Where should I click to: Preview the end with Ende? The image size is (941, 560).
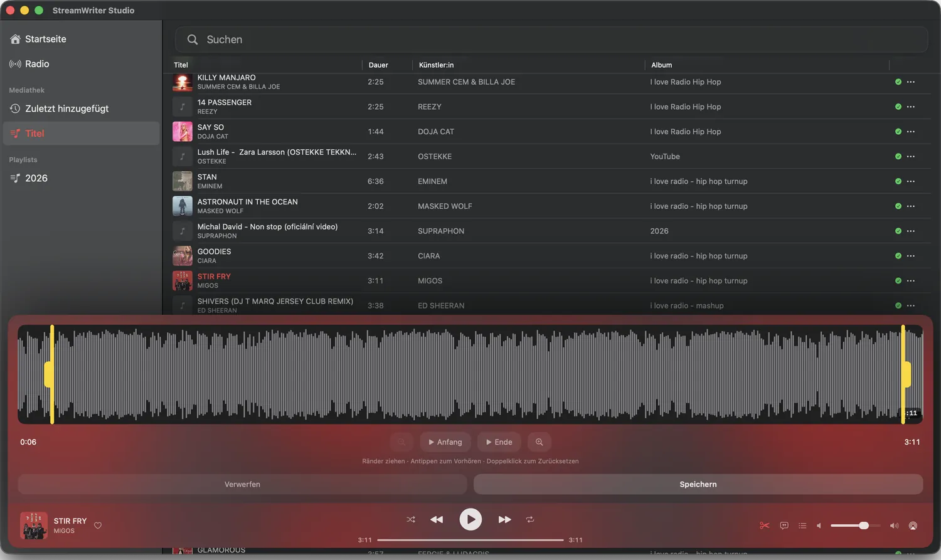click(499, 442)
